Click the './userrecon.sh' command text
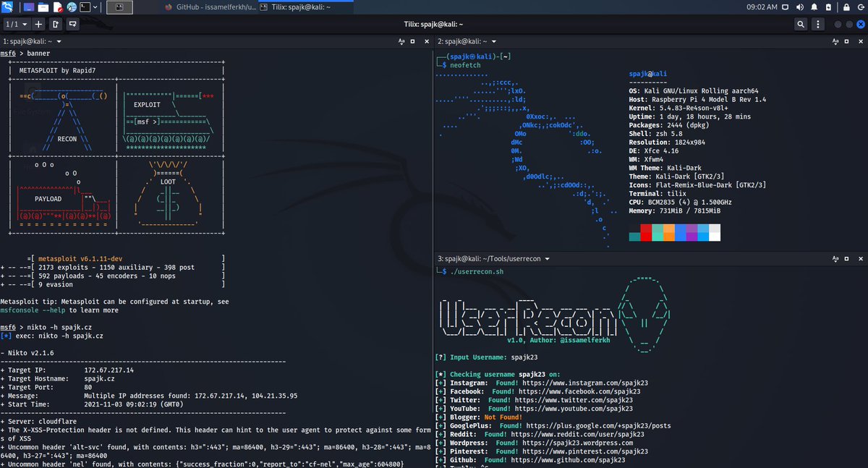868x468 pixels. pos(477,271)
